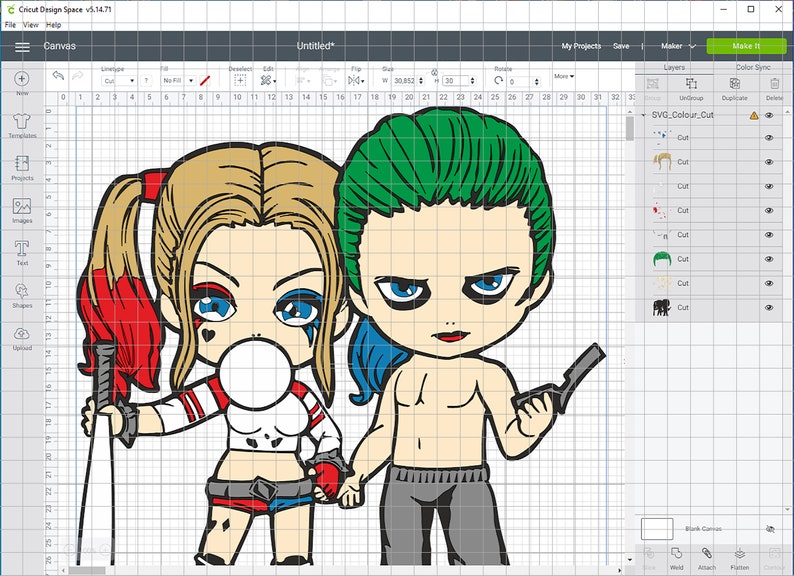Click the width size input field
This screenshot has height=576, width=794.
404,81
